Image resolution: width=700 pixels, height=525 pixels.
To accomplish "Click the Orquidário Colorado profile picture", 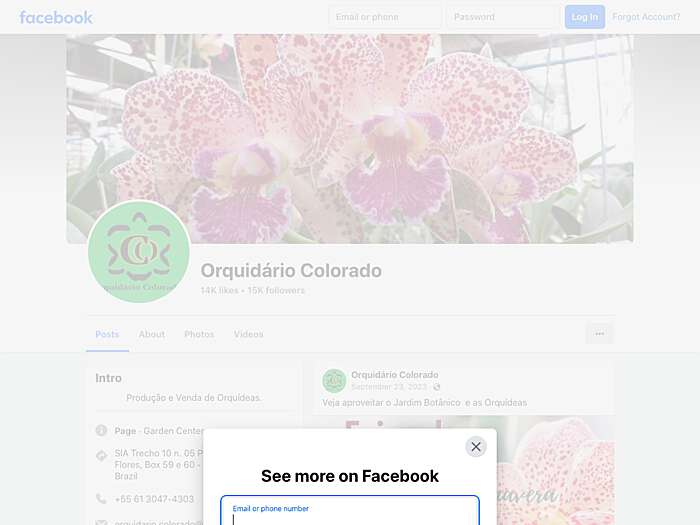I will click(139, 251).
